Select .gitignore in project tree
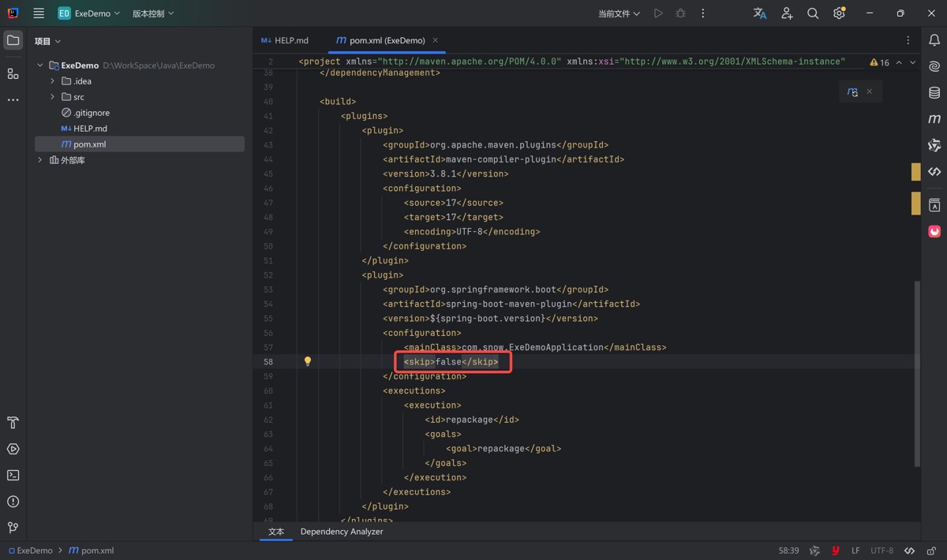 92,113
